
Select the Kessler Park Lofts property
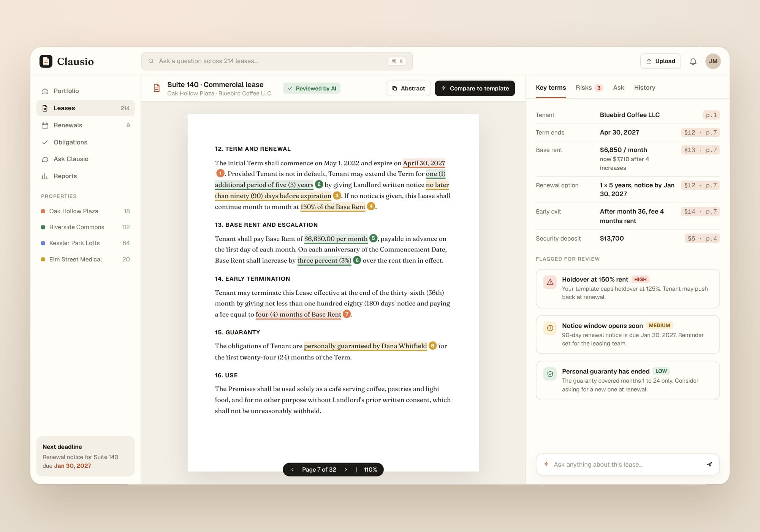tap(85, 243)
